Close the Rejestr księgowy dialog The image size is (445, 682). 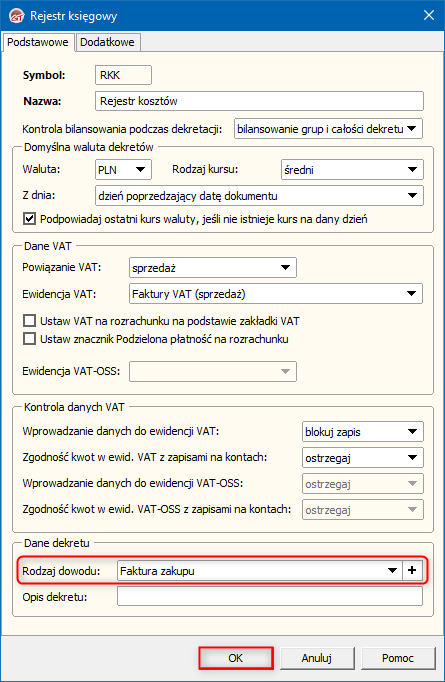pyautogui.click(x=429, y=16)
